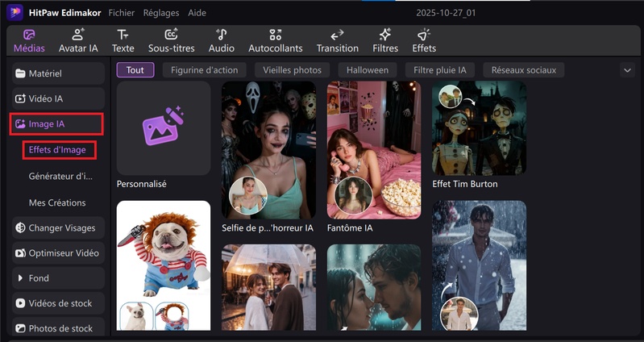Filter by Halloween category
Screen dimensions: 644x342
tap(368, 70)
